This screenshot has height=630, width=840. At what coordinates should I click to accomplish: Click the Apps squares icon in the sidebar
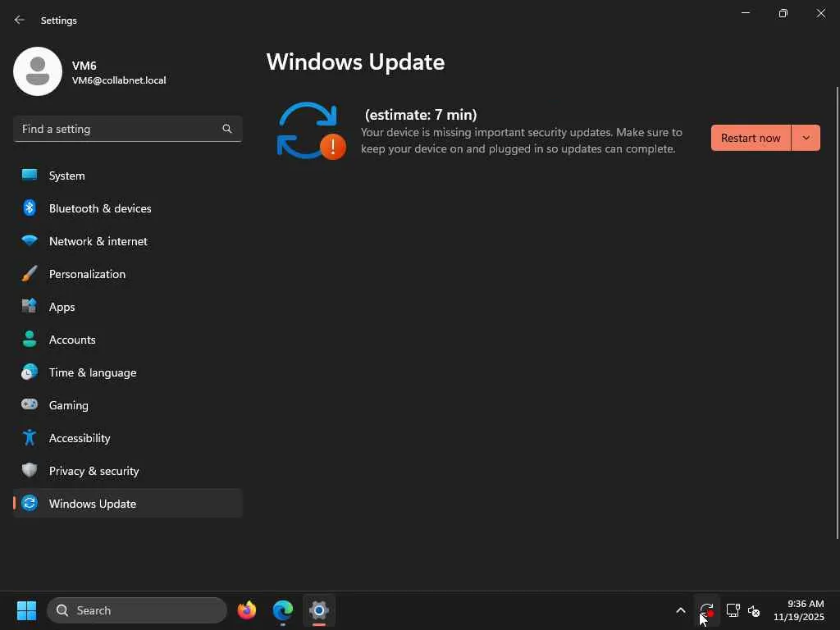pyautogui.click(x=30, y=306)
